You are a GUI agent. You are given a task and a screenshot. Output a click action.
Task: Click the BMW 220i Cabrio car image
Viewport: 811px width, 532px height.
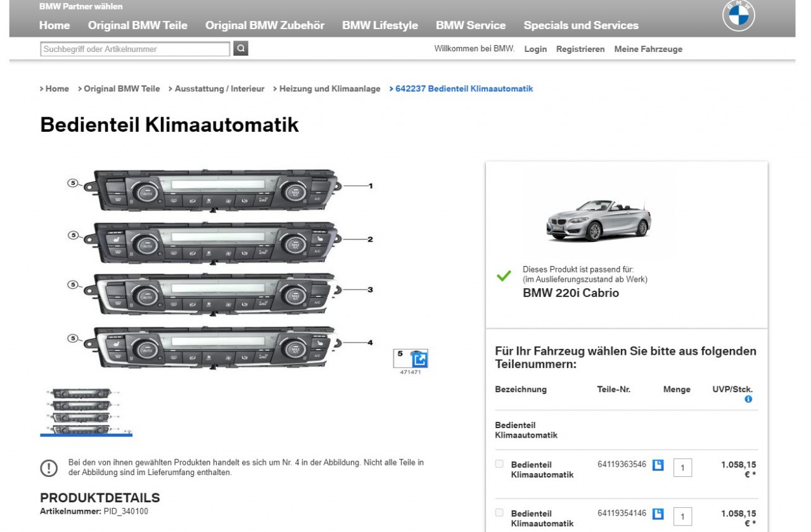coord(599,220)
